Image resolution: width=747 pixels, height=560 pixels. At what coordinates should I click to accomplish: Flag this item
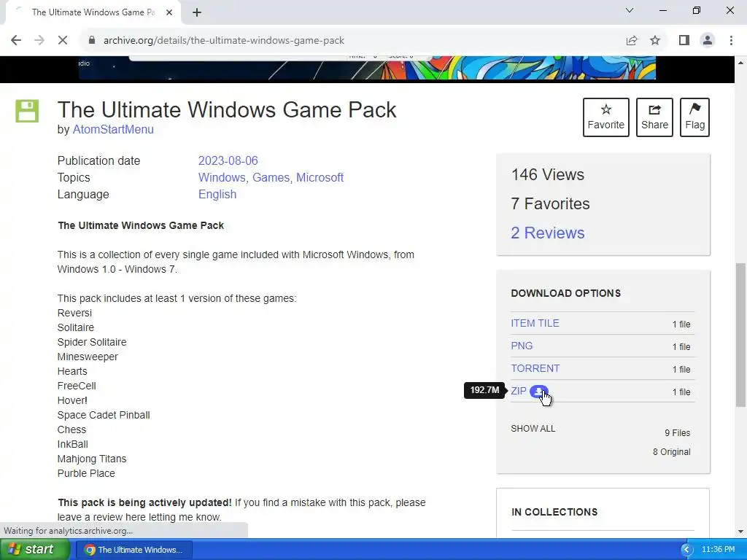[x=694, y=117]
